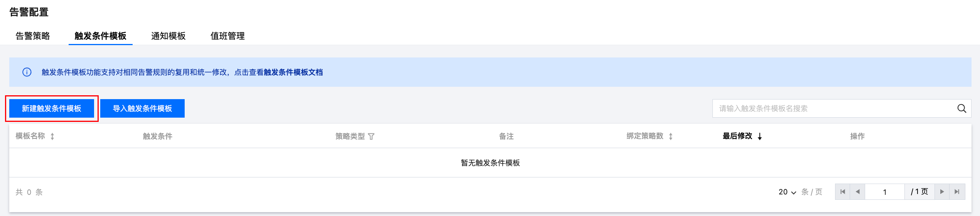Focus the template name search field
980x216 pixels.
pyautogui.click(x=833, y=108)
